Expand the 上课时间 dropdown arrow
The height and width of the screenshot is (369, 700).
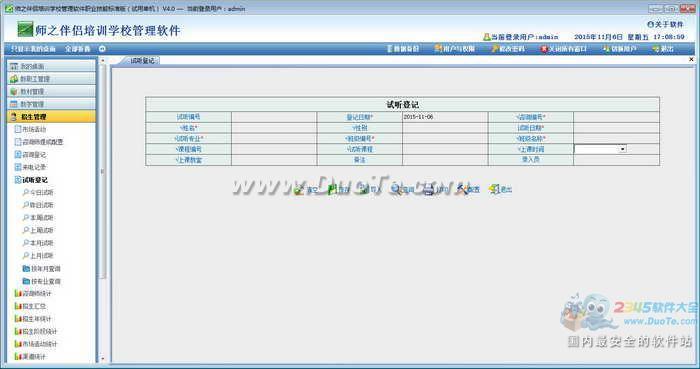point(622,149)
